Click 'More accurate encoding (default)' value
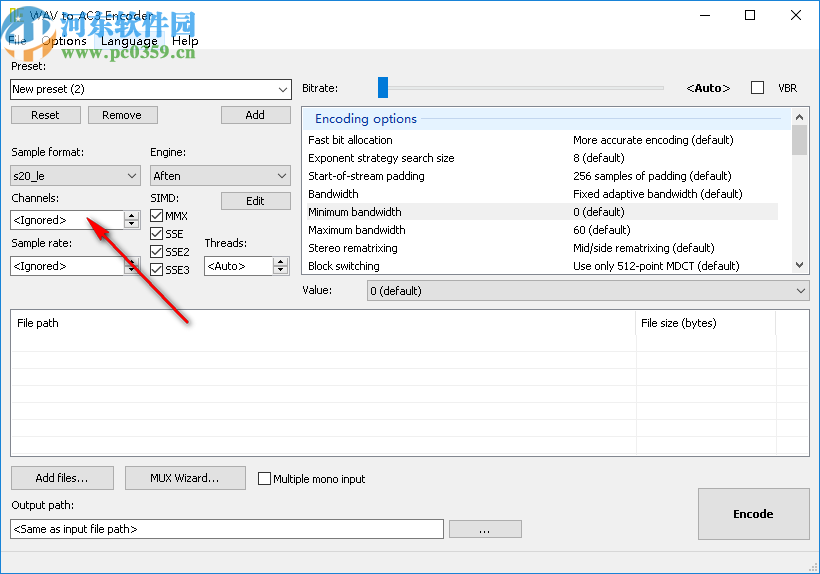Screen dimensions: 820x574 [x=653, y=140]
